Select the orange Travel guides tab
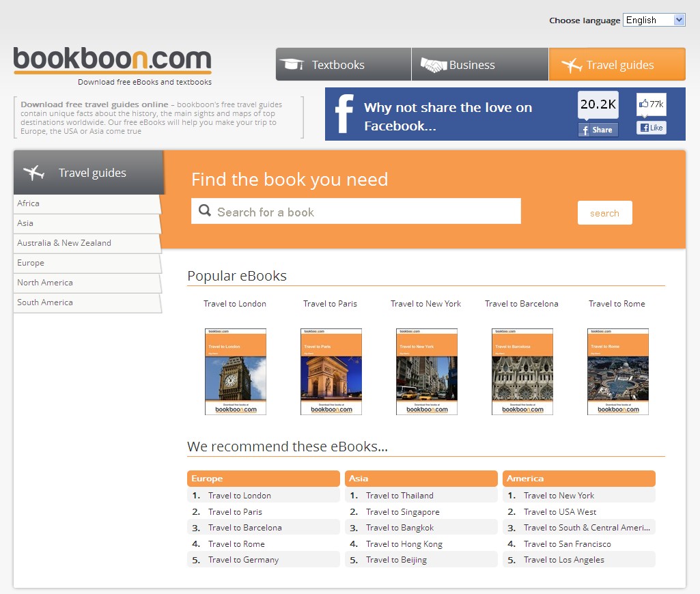Image resolution: width=700 pixels, height=594 pixels. (x=617, y=64)
